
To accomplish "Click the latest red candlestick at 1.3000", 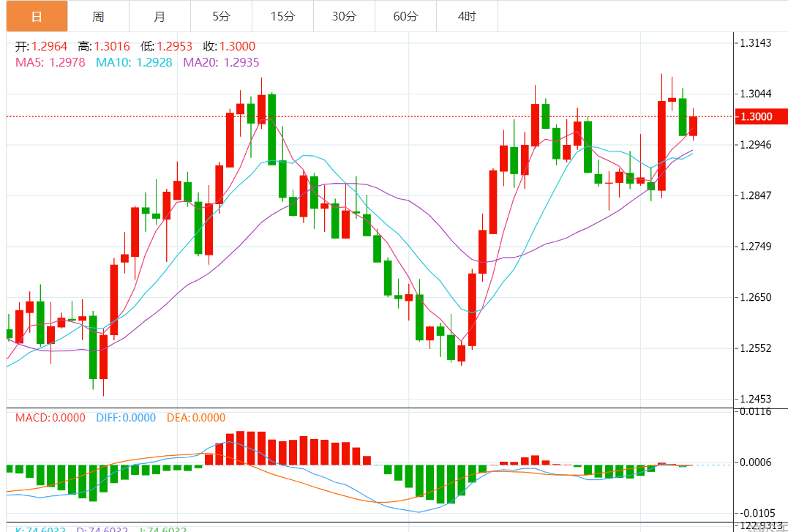I will click(693, 126).
